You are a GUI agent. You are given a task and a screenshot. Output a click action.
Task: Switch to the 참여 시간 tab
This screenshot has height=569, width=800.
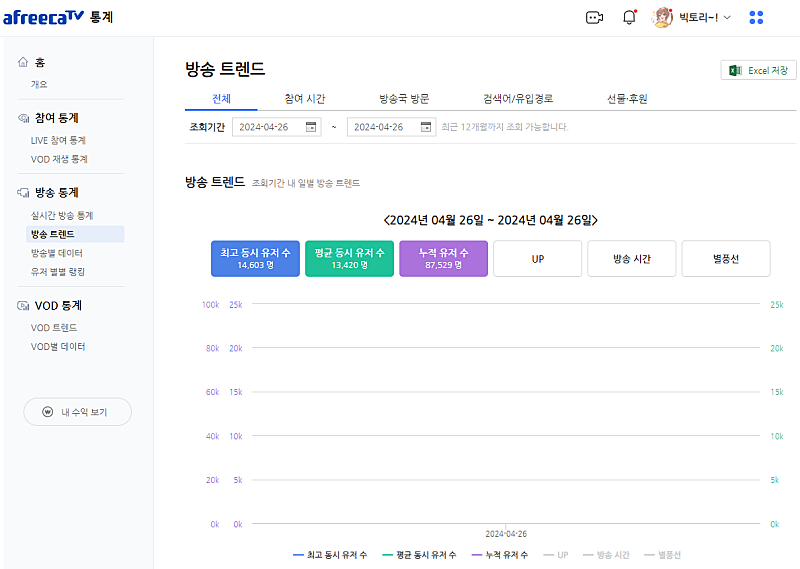coord(304,98)
